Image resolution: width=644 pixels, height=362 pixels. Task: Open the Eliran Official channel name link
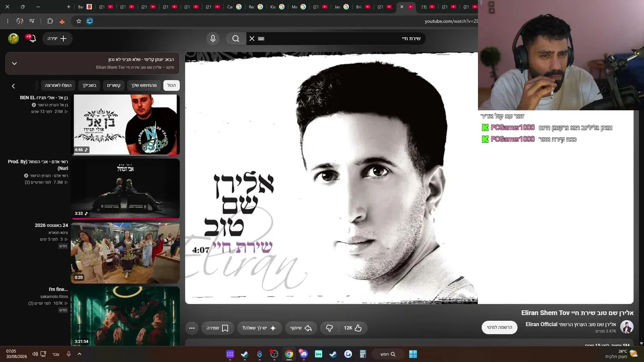(x=571, y=324)
